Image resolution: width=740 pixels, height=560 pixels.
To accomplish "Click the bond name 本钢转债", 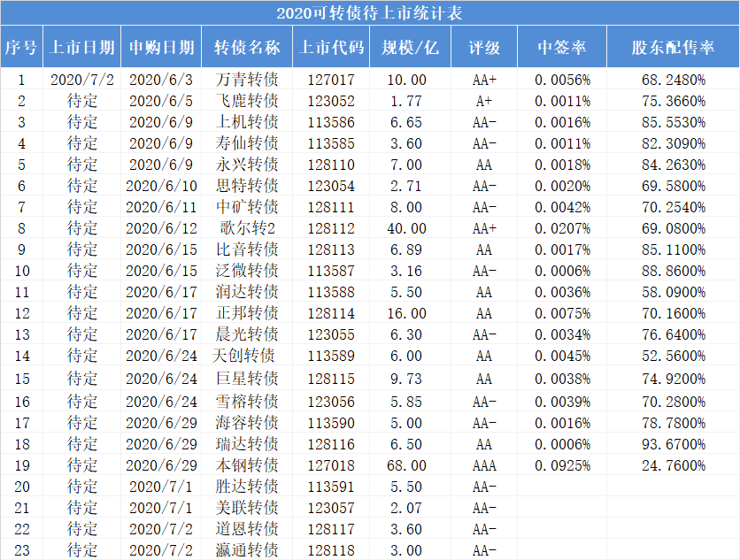I will point(247,465).
